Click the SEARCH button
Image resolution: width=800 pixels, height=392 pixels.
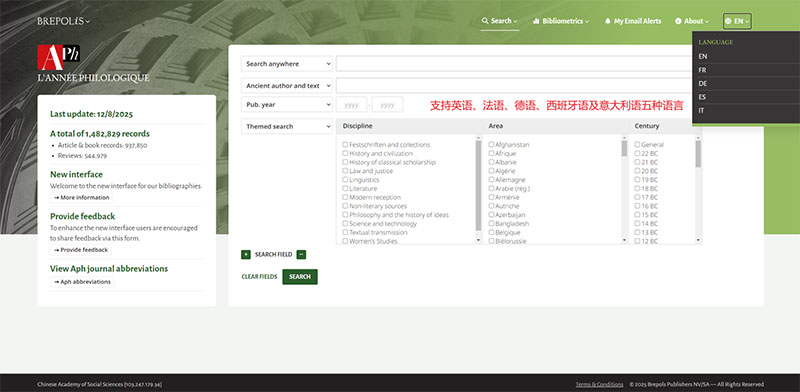point(300,277)
